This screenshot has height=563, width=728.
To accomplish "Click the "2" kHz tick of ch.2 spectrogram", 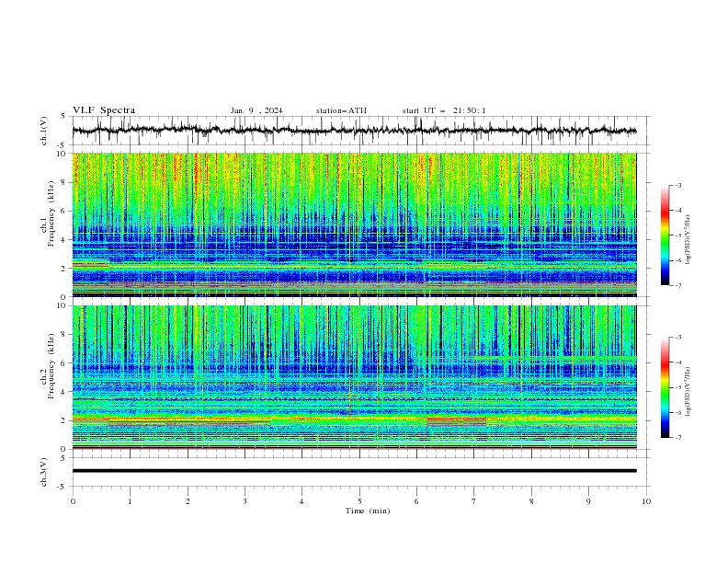I will [x=64, y=420].
